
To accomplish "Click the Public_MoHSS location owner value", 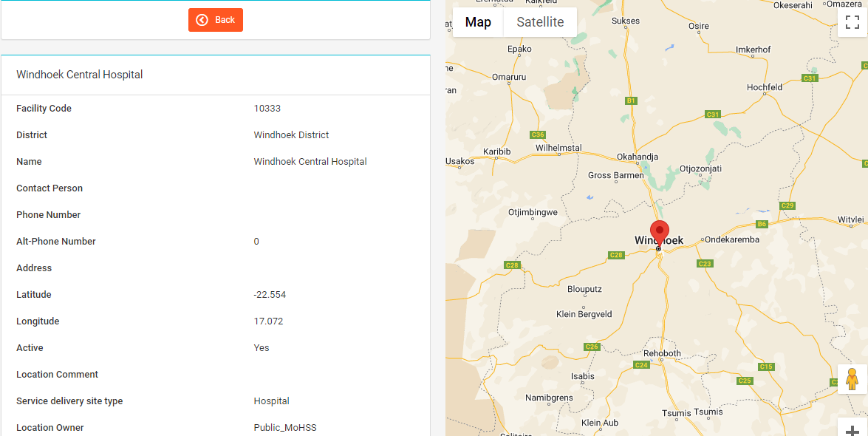I will (x=285, y=428).
